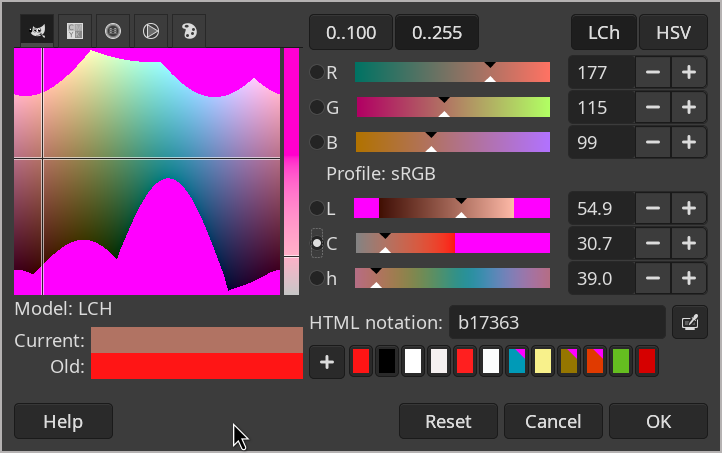Screen dimensions: 722x453
Task: Increase the C value with plus
Action: (x=688, y=243)
